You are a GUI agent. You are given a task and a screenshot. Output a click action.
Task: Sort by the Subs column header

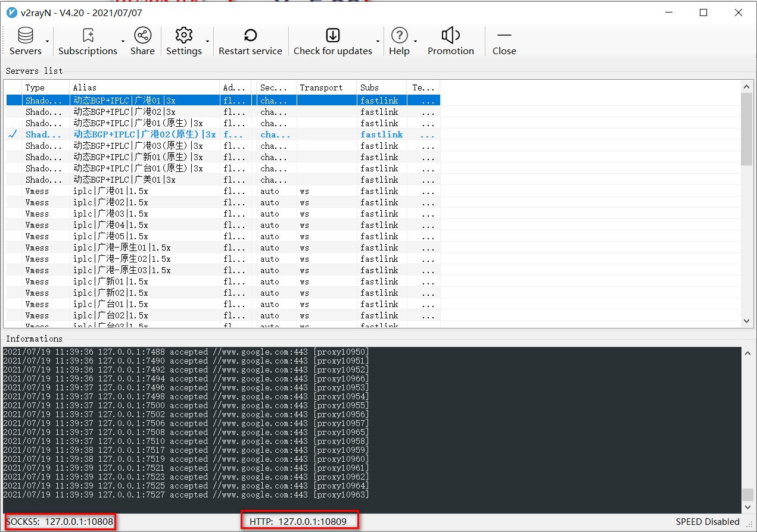tap(381, 87)
